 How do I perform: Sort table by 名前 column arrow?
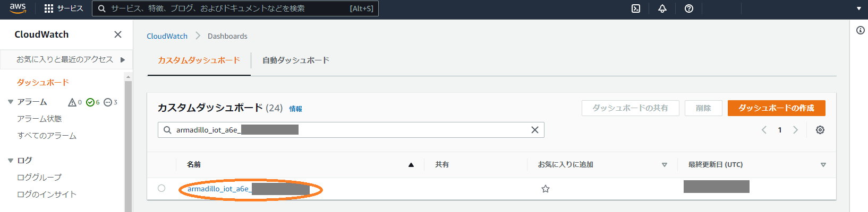[411, 165]
